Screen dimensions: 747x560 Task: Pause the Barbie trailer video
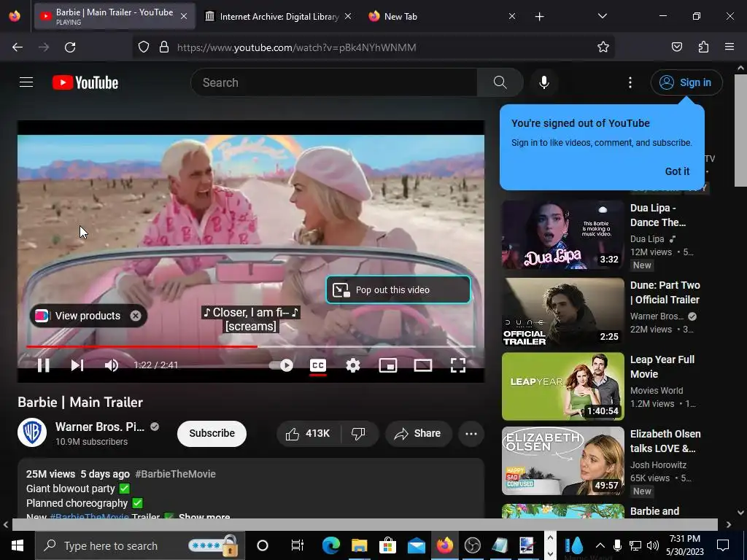point(43,365)
